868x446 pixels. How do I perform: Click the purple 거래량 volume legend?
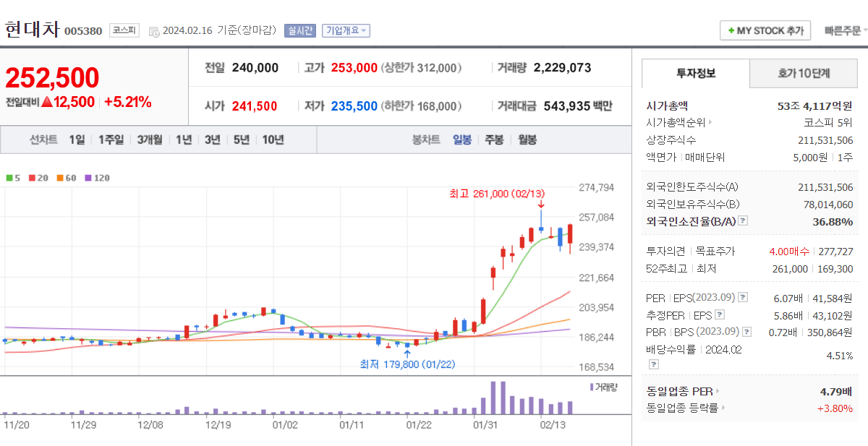click(x=604, y=387)
